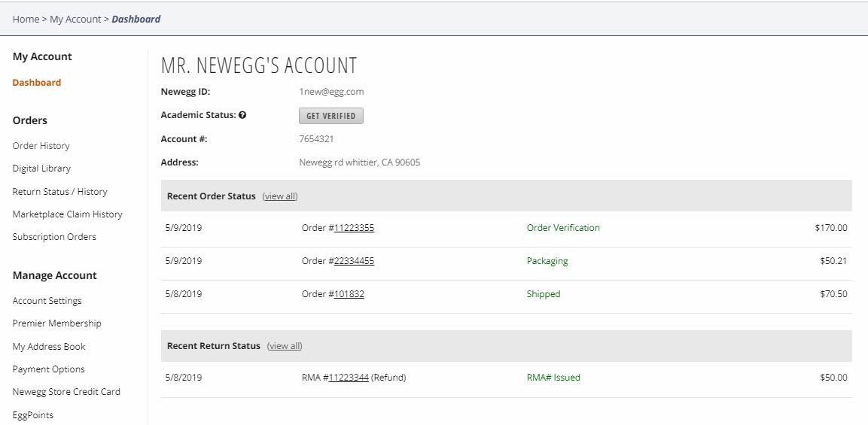Click Dashboard in the breadcrumb
The height and width of the screenshot is (425, 868).
tap(136, 19)
